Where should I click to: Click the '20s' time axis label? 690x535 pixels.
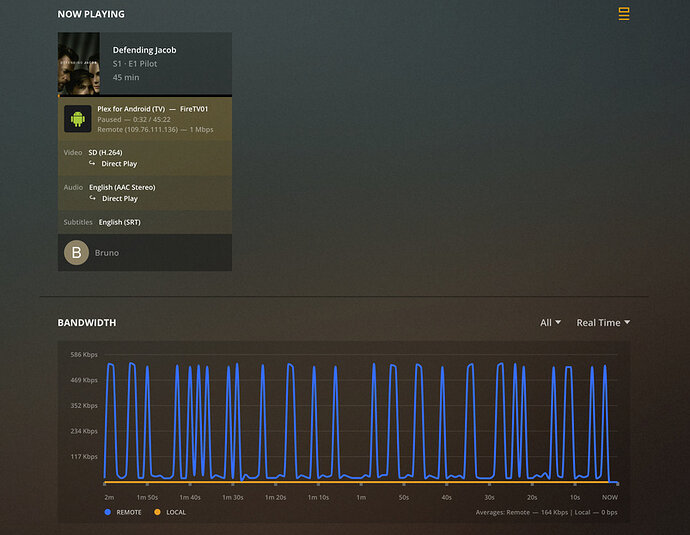(532, 497)
